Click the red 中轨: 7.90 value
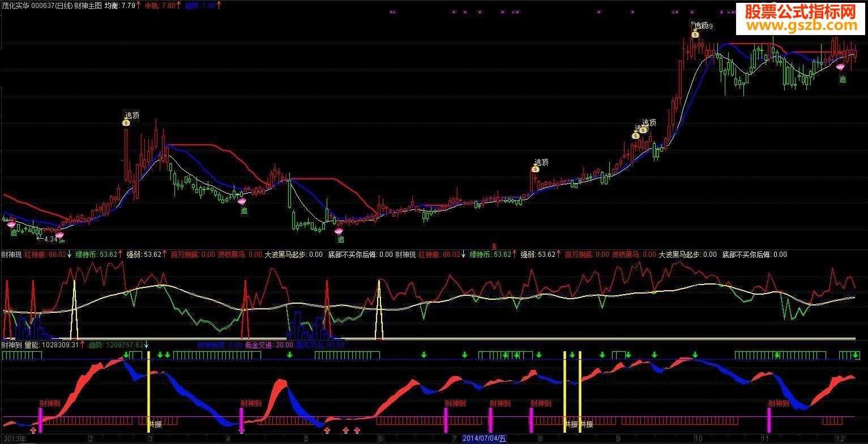Viewport: 868px width, 444px height. [160, 5]
